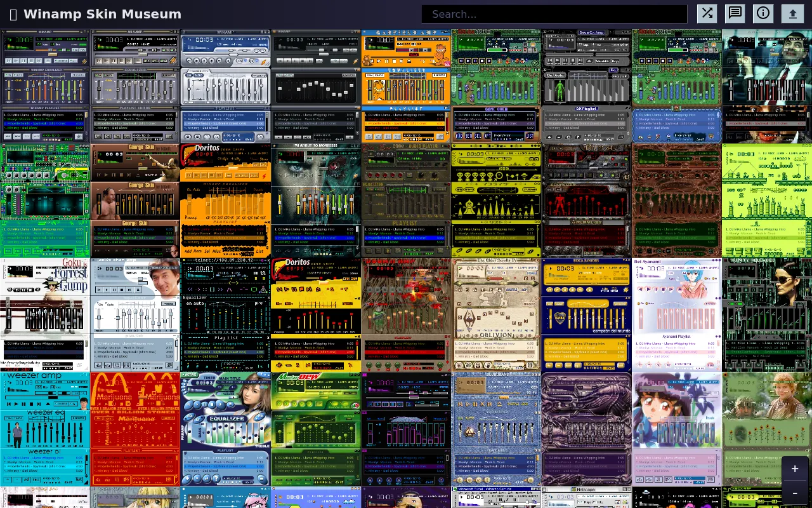812x508 pixels.
Task: Click the upload skin arrow icon
Action: (x=792, y=13)
